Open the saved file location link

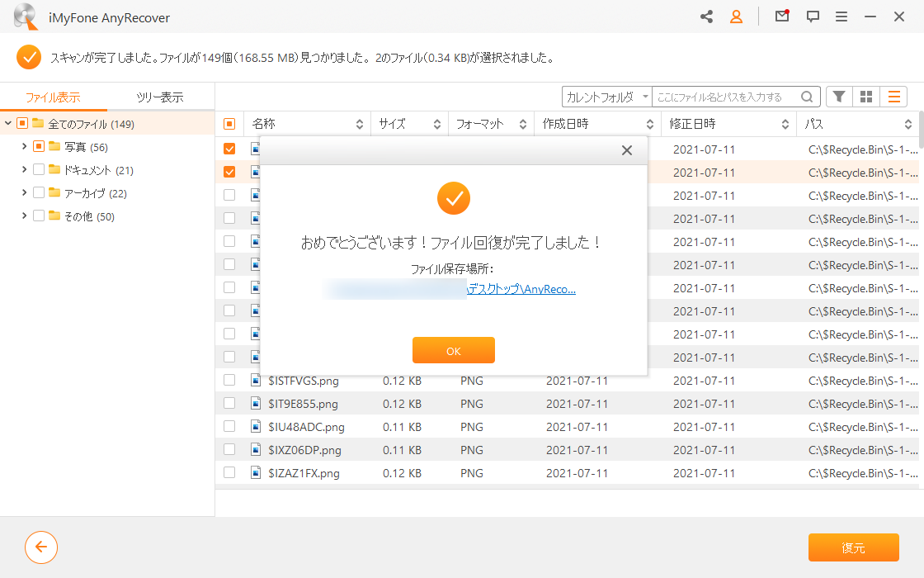pos(521,289)
